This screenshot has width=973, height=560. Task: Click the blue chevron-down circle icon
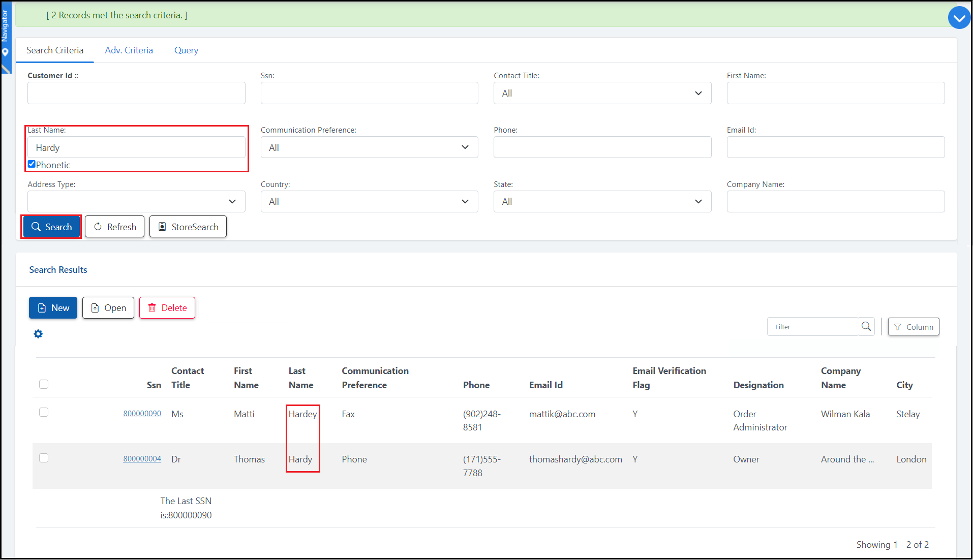click(x=959, y=18)
